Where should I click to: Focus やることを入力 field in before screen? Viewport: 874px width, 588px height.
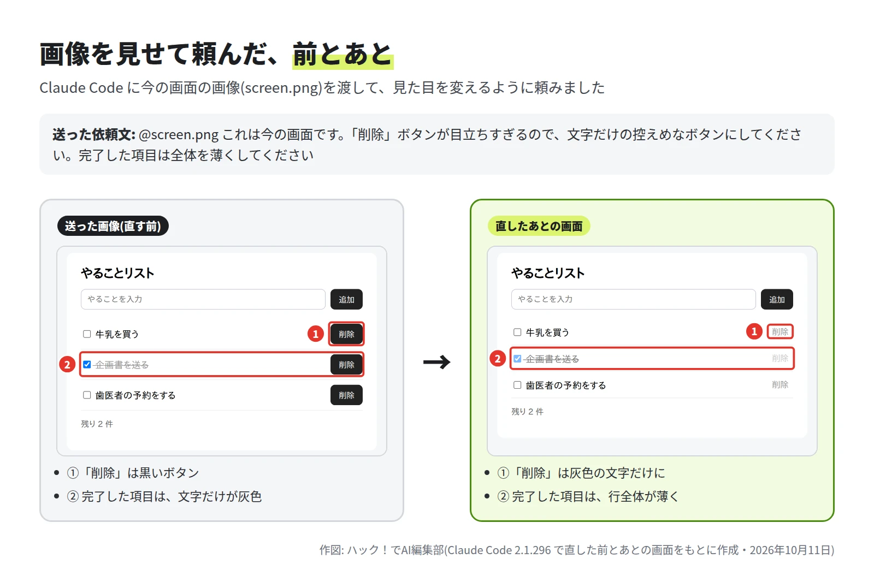[x=203, y=300]
